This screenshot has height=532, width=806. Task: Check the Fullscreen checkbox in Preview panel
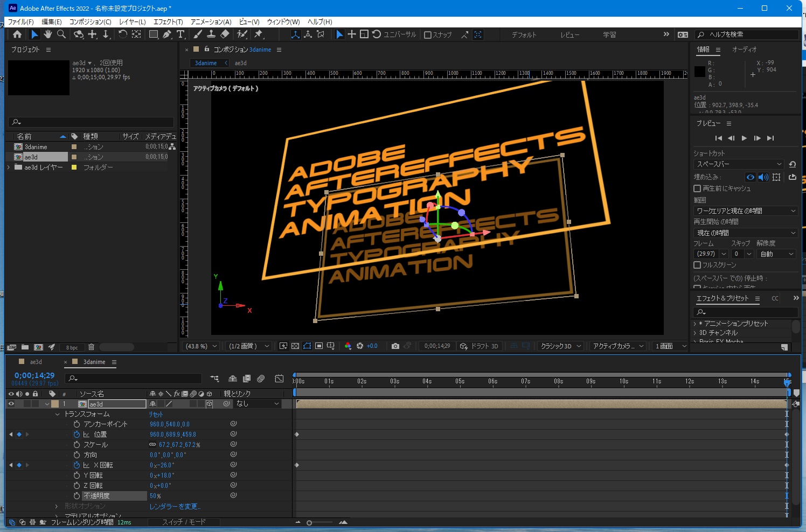[697, 265]
